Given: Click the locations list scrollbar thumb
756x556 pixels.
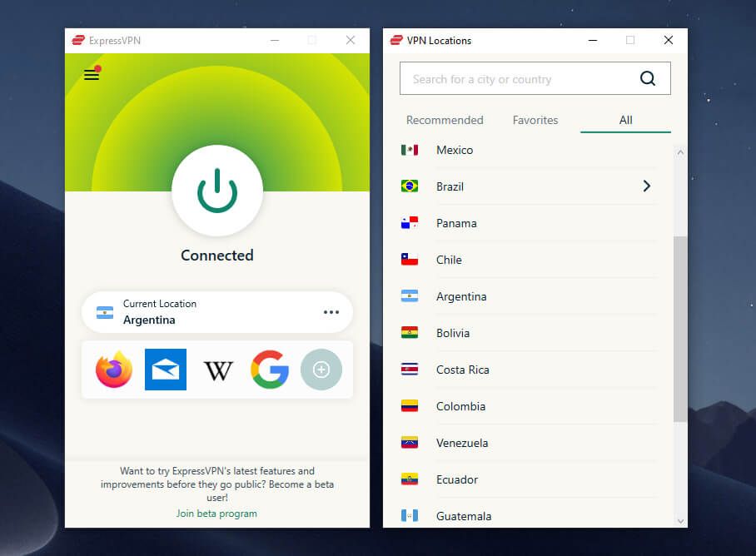Looking at the screenshot, I should [680, 329].
